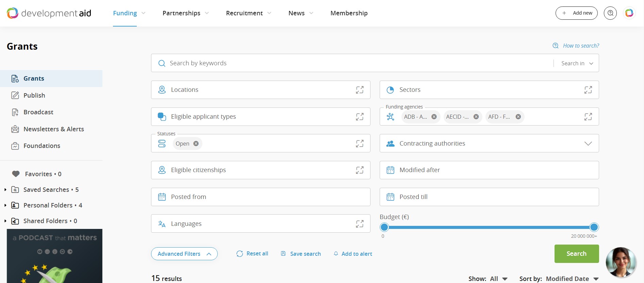Image resolution: width=644 pixels, height=283 pixels.
Task: Click the Reset all link
Action: [252, 254]
